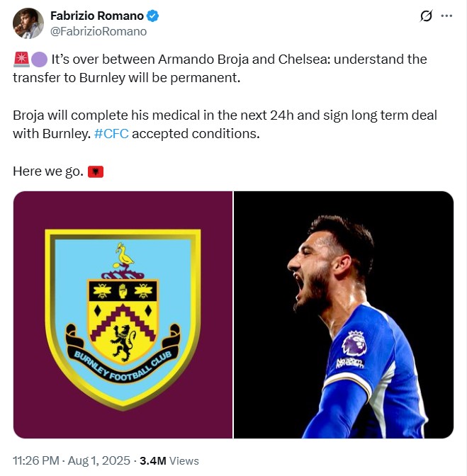
Task: Click the blue verified badge
Action: [152, 16]
